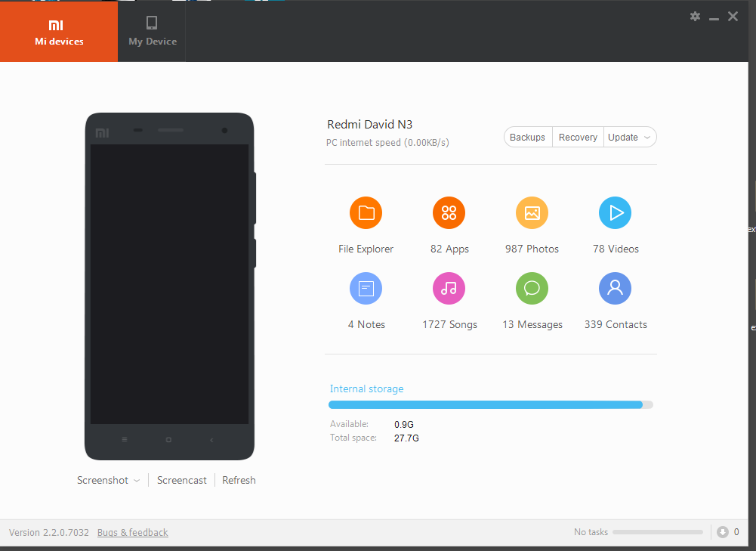Image resolution: width=756 pixels, height=551 pixels.
Task: Open the 82 Apps icon
Action: point(449,213)
